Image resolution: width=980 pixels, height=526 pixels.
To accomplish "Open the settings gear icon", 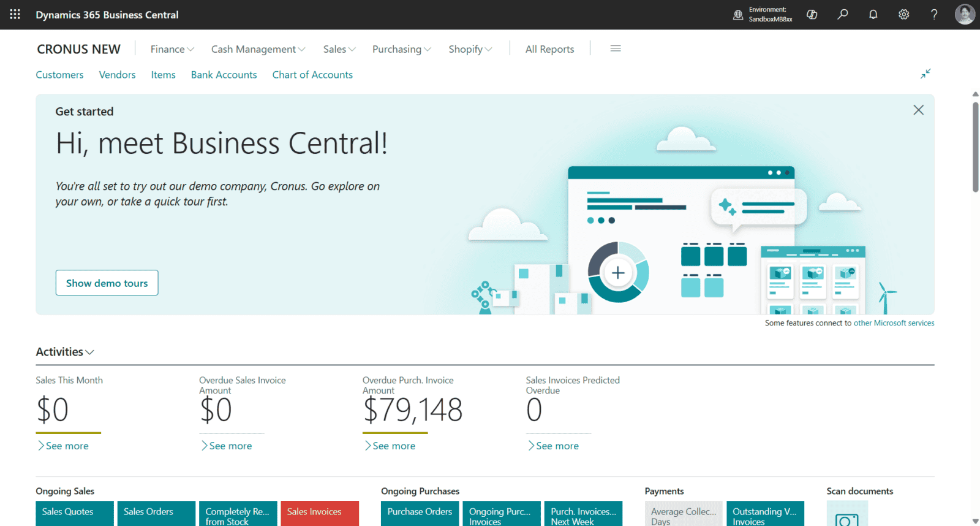I will 904,15.
